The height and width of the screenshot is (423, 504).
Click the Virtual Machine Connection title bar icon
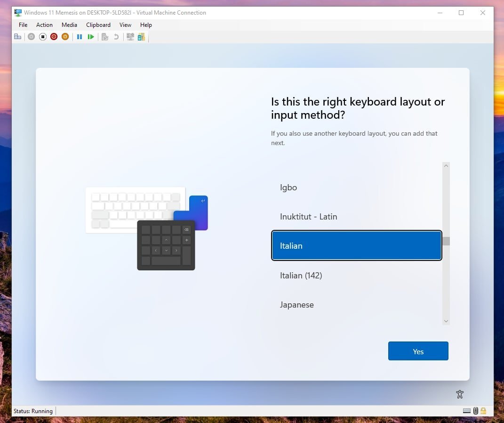(18, 13)
